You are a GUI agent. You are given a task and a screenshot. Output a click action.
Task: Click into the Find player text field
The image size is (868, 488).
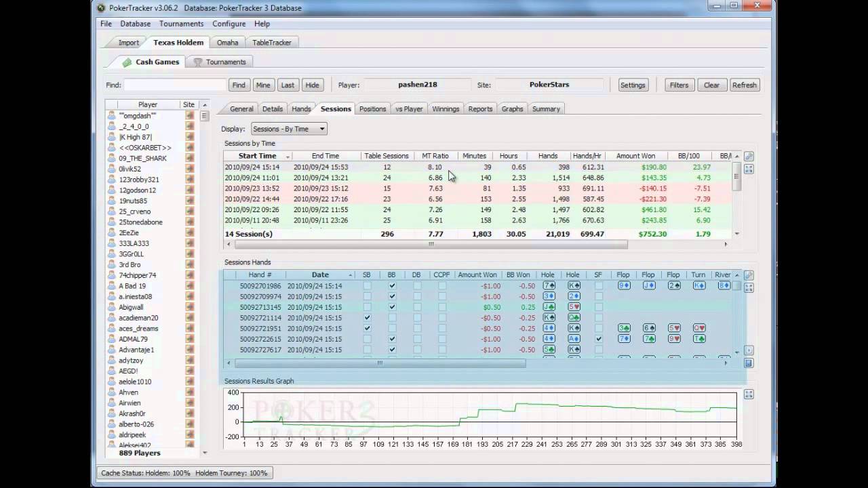tap(175, 85)
